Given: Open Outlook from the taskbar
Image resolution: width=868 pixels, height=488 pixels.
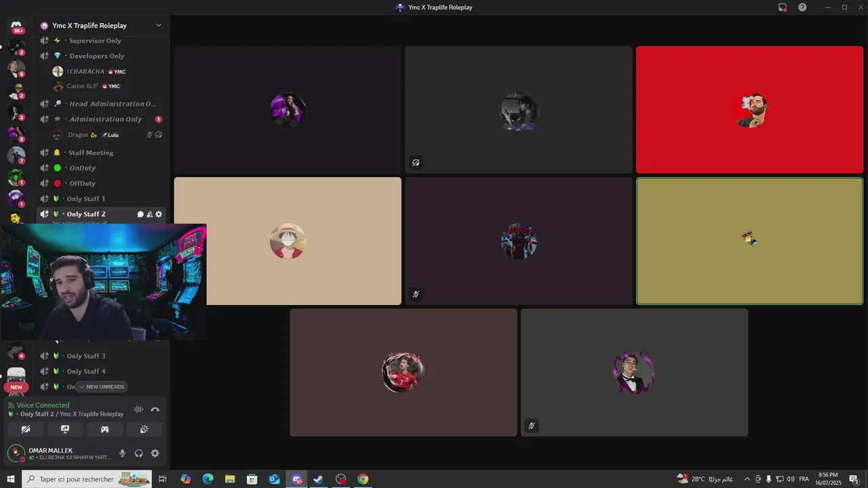Looking at the screenshot, I should [274, 479].
